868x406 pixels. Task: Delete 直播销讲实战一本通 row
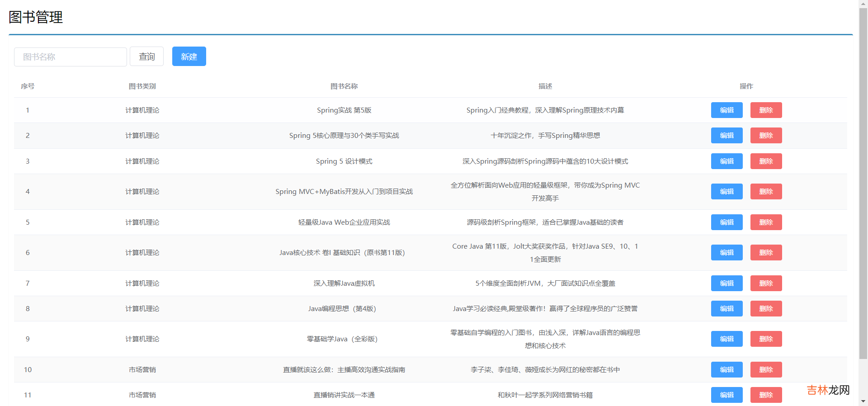[x=766, y=395]
